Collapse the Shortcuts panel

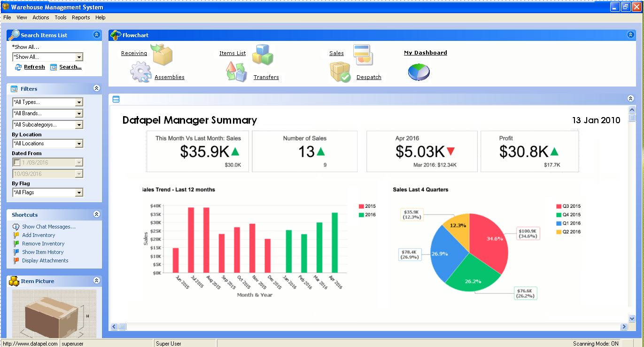click(x=96, y=214)
